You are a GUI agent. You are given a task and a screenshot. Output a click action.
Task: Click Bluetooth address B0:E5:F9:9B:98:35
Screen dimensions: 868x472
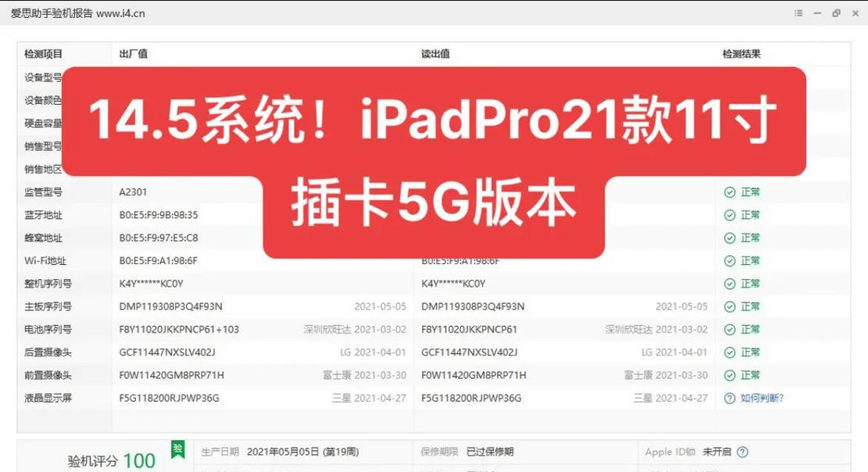(159, 215)
